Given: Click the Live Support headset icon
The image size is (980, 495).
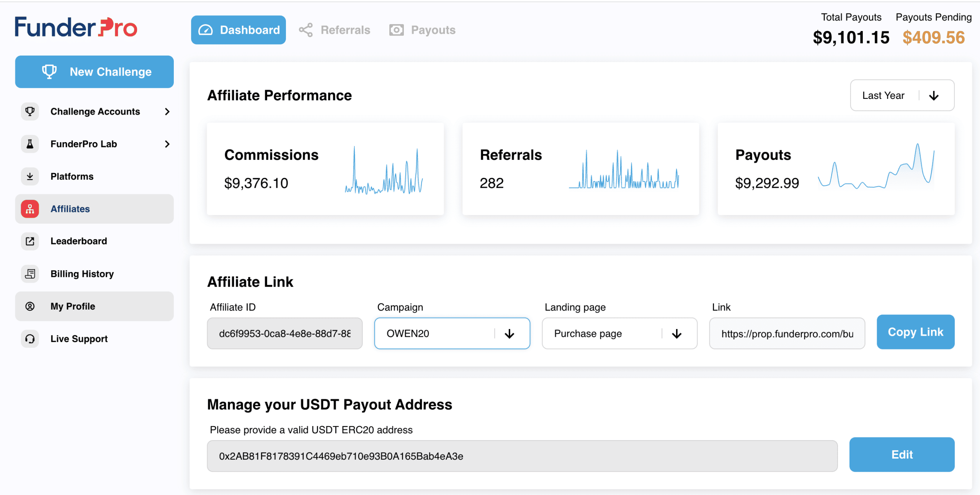Looking at the screenshot, I should [30, 339].
